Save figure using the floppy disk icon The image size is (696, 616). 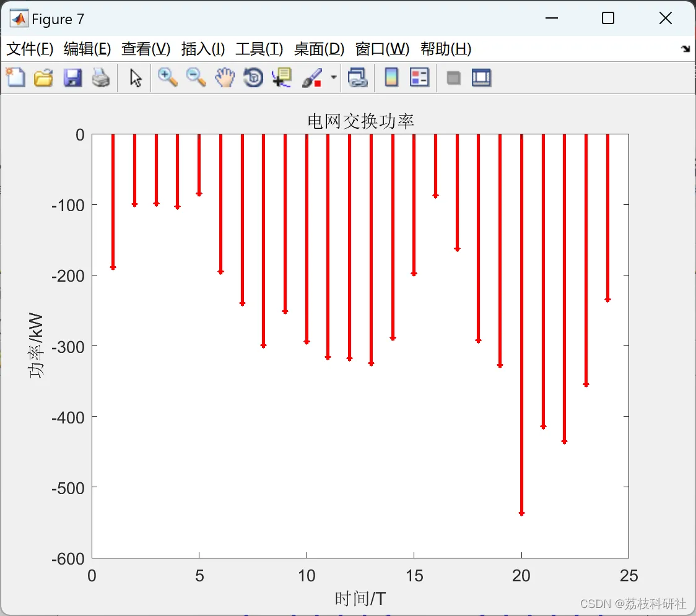pos(72,77)
